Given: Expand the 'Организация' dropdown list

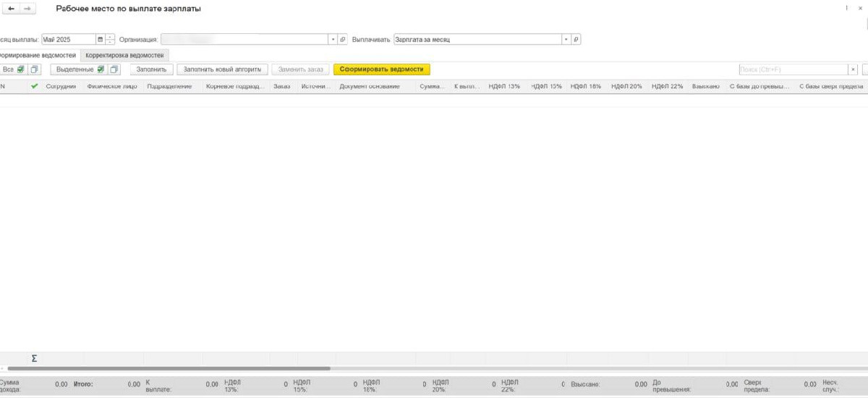Looking at the screenshot, I should [333, 40].
